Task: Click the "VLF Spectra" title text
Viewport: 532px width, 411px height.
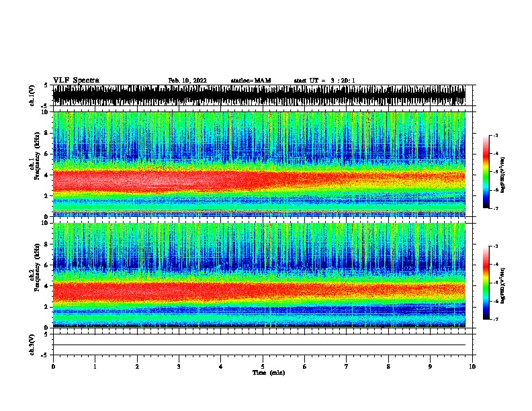Action: [76, 81]
